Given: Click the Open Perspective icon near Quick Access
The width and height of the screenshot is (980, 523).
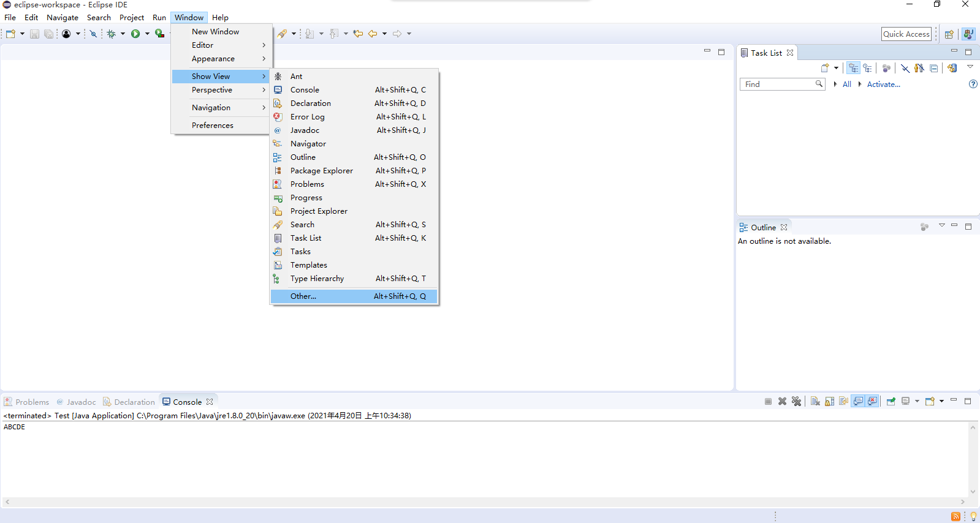Looking at the screenshot, I should click(x=949, y=34).
